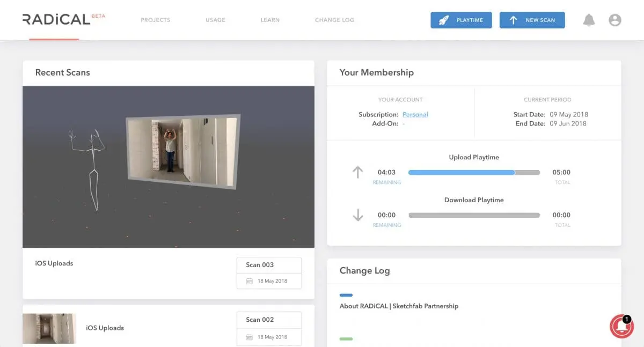This screenshot has height=347, width=644.
Task: Open the Personal subscription link
Action: pos(415,114)
